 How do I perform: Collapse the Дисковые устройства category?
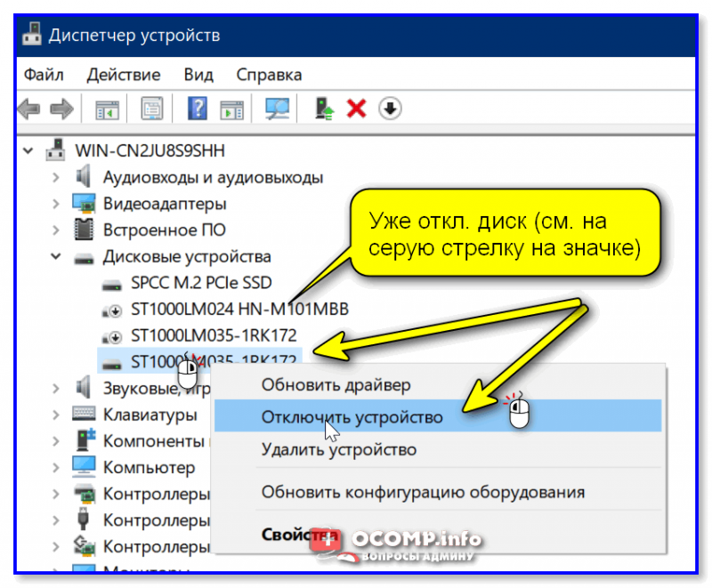(x=56, y=256)
